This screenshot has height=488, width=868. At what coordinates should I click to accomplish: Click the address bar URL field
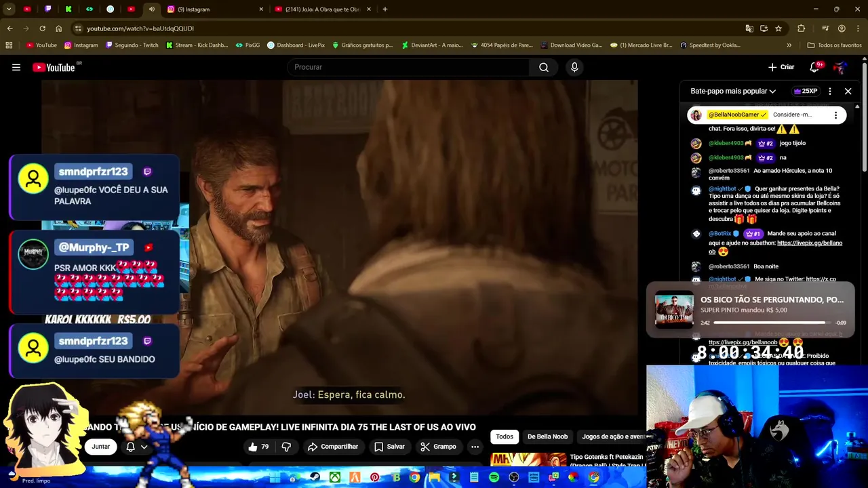pyautogui.click(x=407, y=28)
